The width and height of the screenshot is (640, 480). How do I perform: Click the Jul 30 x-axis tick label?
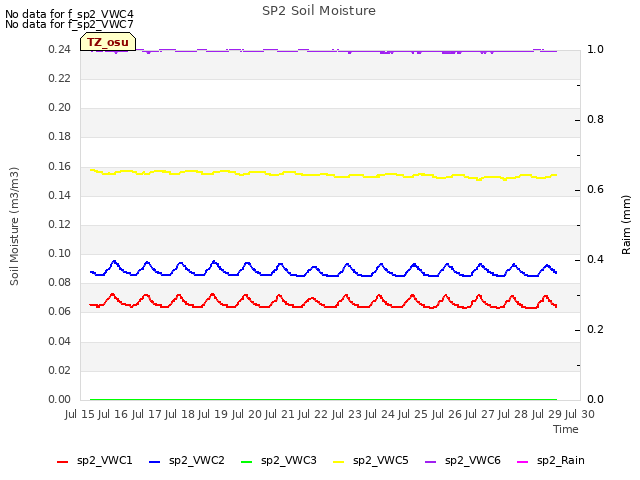pos(580,414)
